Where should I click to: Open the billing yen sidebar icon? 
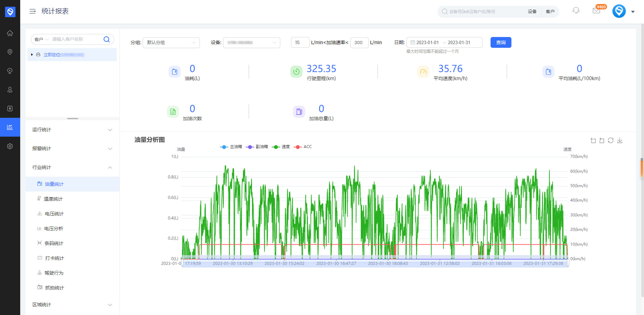(10, 108)
